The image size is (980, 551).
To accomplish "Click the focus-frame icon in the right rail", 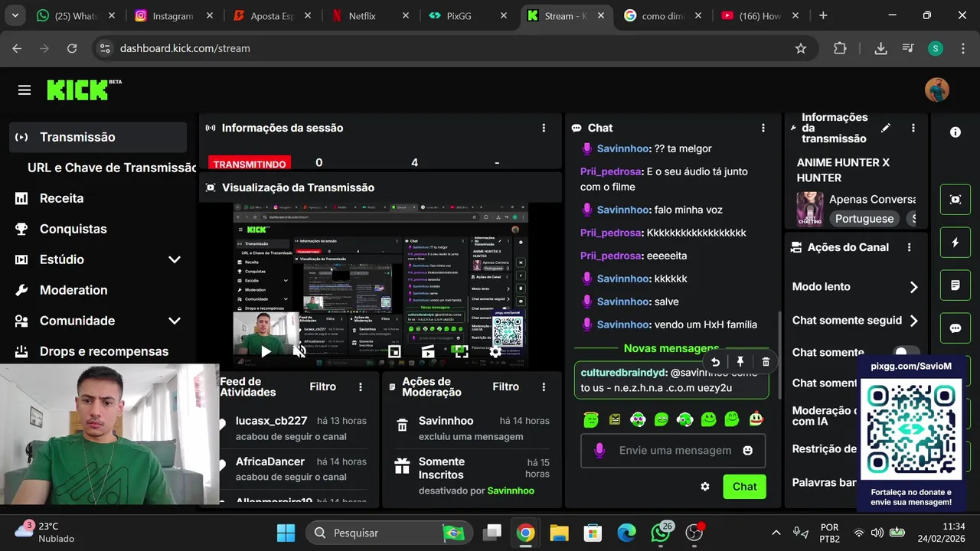I will (955, 200).
